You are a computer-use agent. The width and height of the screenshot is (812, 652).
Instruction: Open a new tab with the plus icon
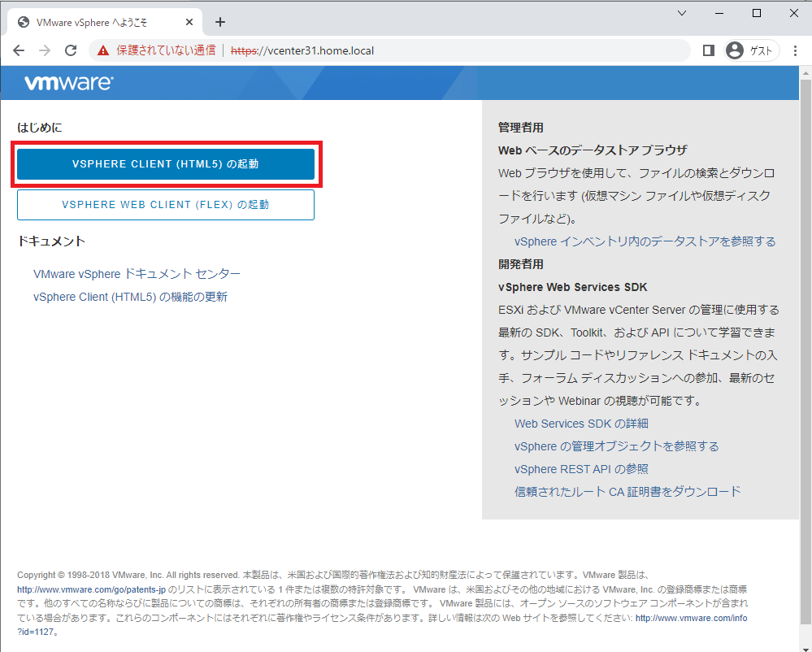[220, 22]
